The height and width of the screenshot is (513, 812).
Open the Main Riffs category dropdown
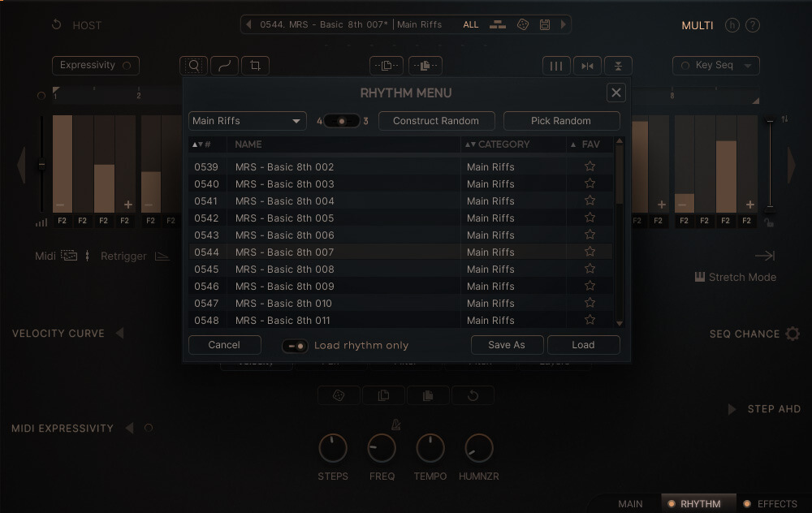coord(247,121)
